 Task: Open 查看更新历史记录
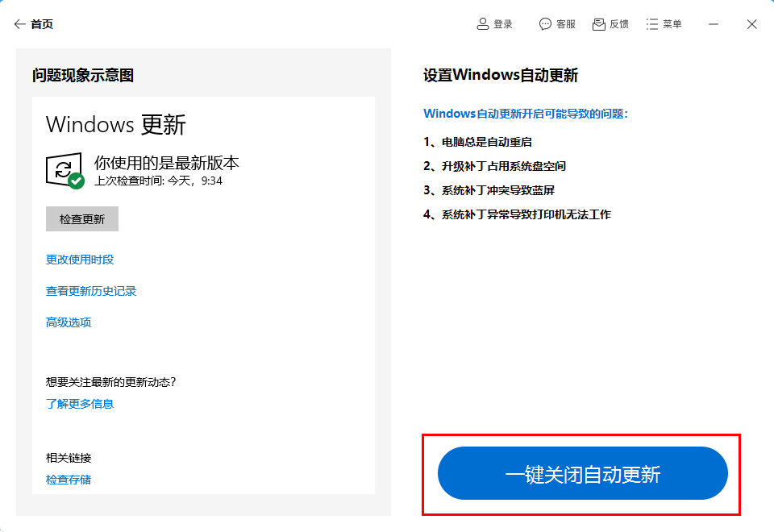[x=91, y=291]
